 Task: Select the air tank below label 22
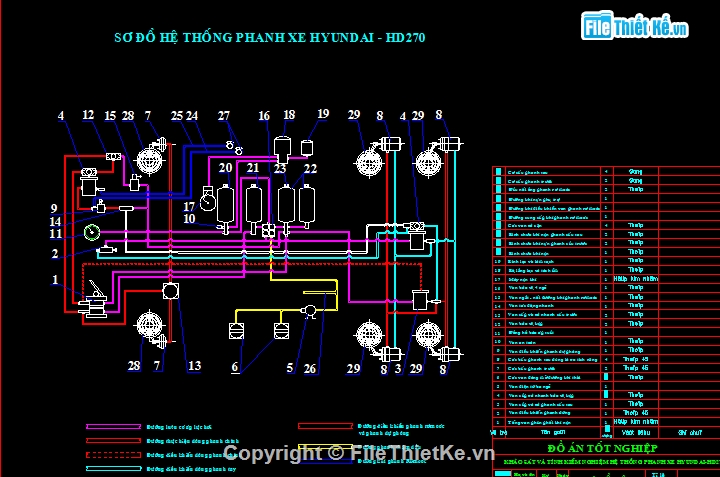point(307,206)
